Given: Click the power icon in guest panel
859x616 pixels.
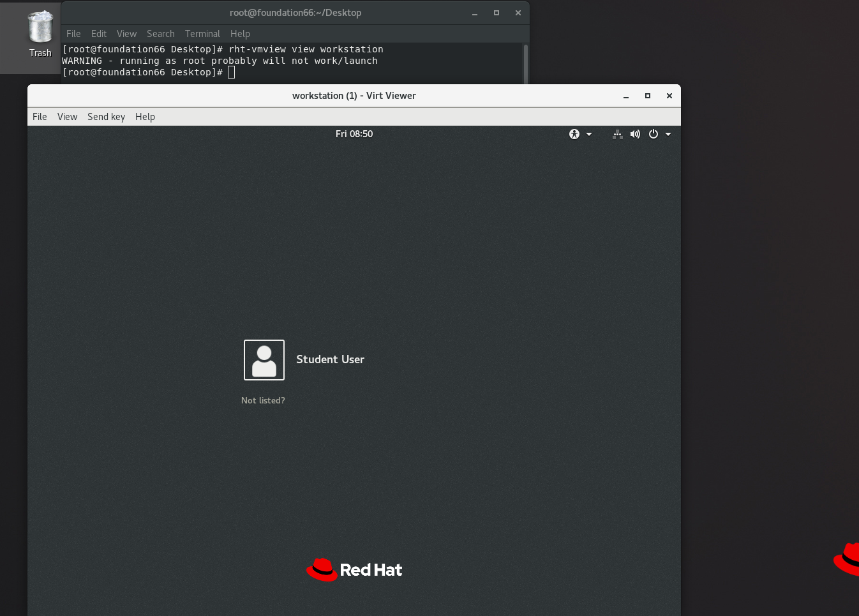Looking at the screenshot, I should 654,134.
